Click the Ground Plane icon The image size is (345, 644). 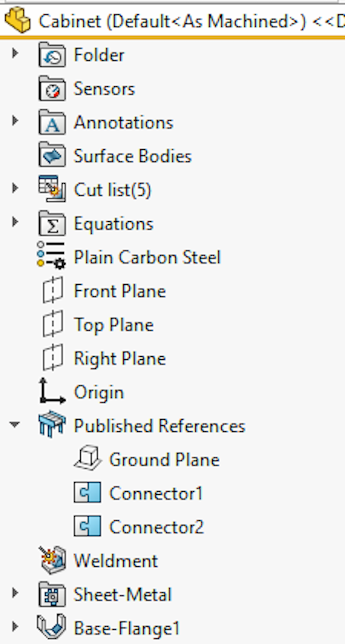coord(87,459)
